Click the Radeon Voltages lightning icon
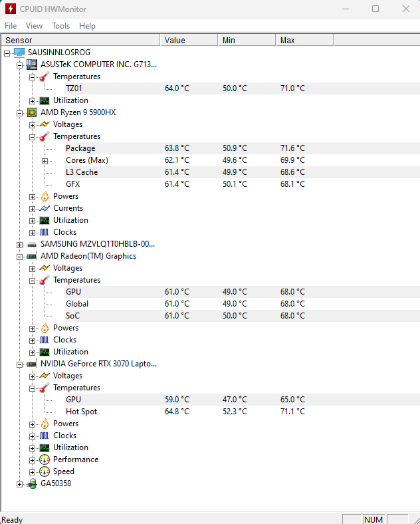This screenshot has height=524, width=420. click(45, 268)
